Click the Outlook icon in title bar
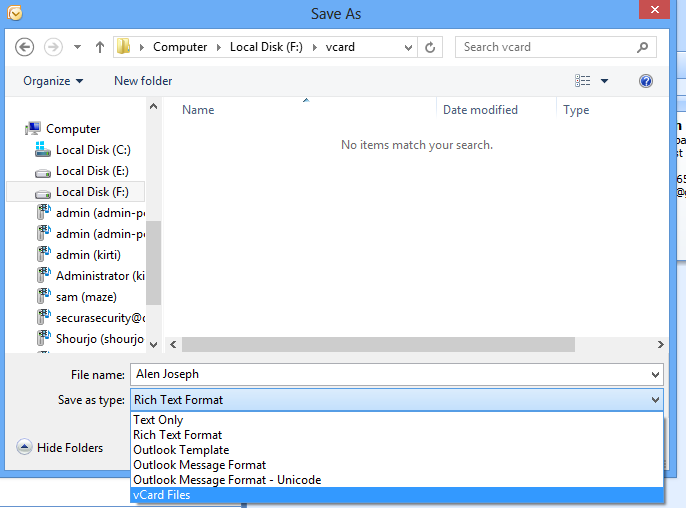The height and width of the screenshot is (508, 686). [x=14, y=13]
